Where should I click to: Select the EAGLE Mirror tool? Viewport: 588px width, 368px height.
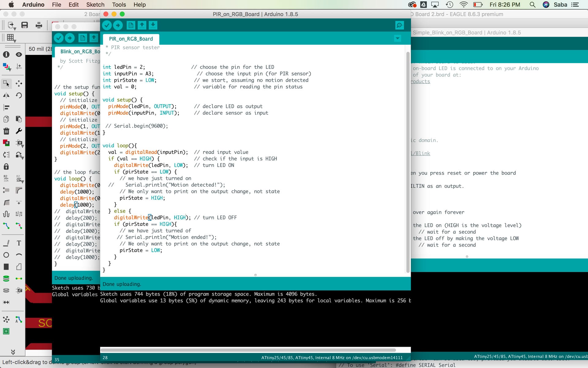(6, 95)
